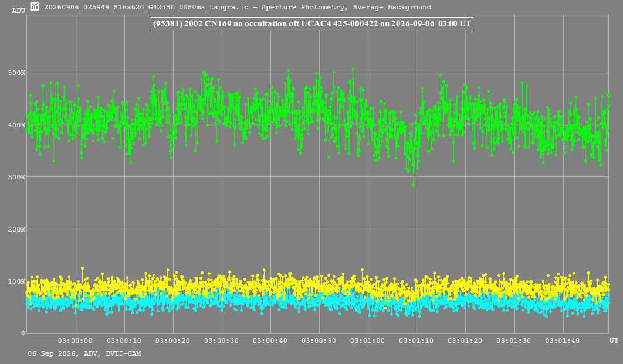Click the 500K y-axis label
The image size is (623, 364).
tap(16, 73)
